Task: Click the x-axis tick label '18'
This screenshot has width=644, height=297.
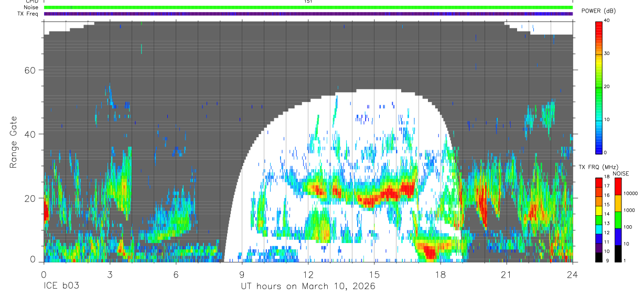Action: pyautogui.click(x=440, y=274)
